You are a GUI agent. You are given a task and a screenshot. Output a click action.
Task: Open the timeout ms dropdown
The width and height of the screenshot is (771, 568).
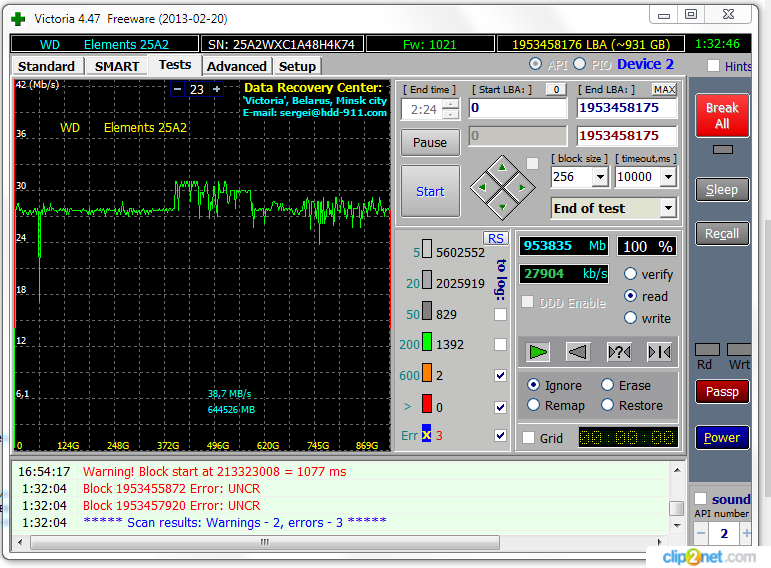(x=668, y=177)
